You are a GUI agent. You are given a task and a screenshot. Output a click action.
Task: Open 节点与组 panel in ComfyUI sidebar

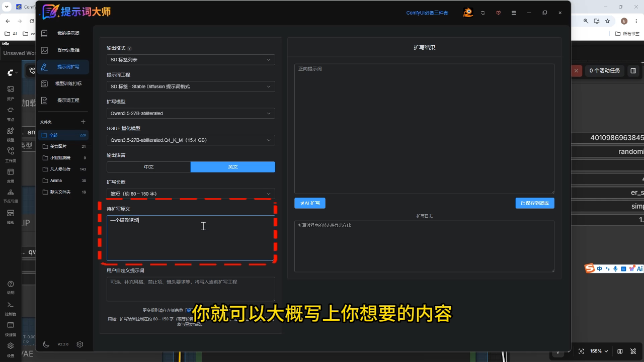coord(11,196)
